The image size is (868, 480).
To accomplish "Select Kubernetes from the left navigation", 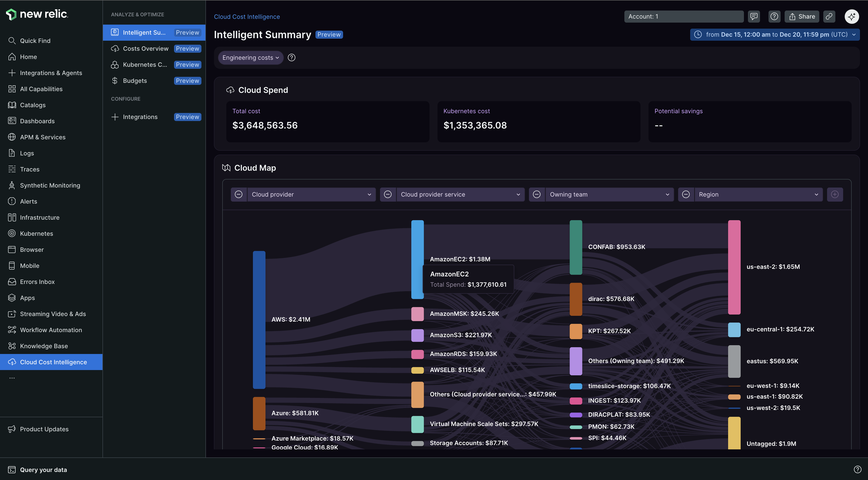I will [36, 233].
